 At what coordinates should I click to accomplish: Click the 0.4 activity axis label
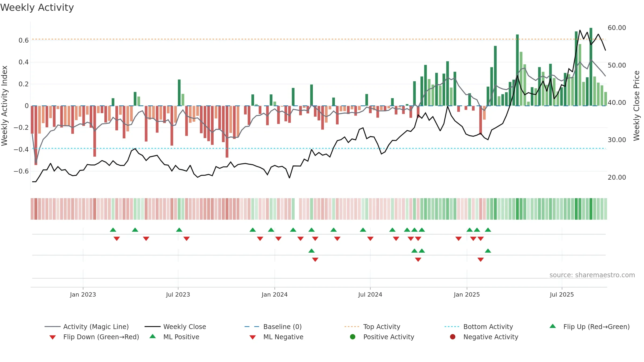(x=24, y=62)
